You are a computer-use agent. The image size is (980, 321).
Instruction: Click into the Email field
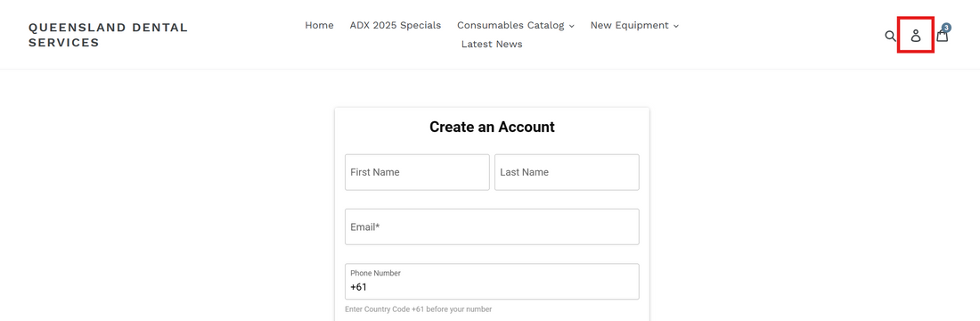pyautogui.click(x=492, y=226)
